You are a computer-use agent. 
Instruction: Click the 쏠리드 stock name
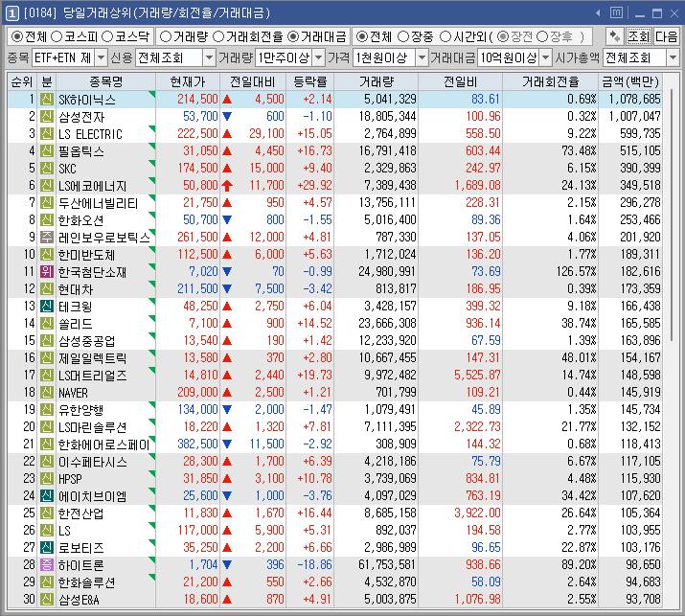pyautogui.click(x=75, y=324)
